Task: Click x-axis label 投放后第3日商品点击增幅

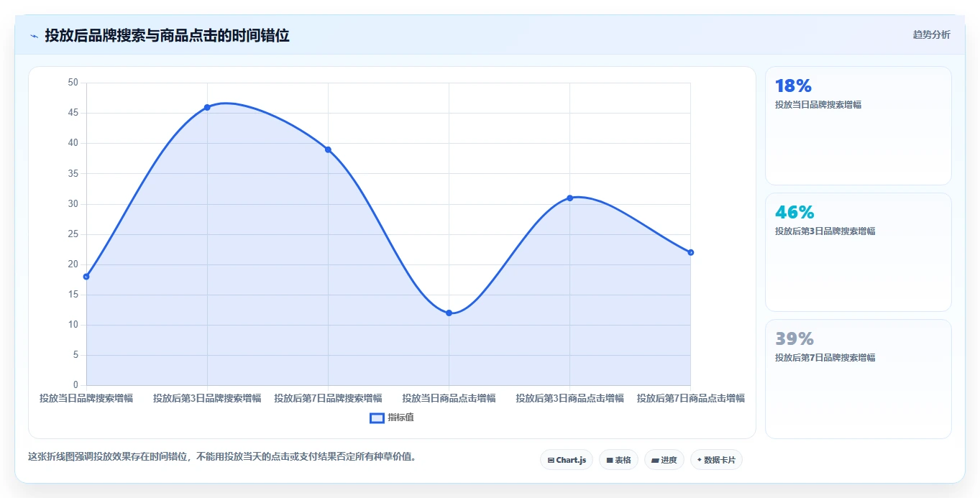Action: 569,398
